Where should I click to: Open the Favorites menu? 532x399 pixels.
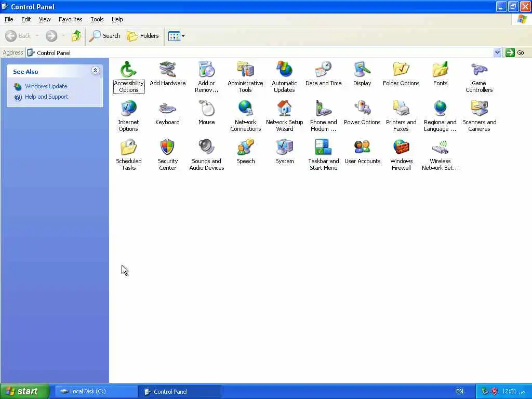pyautogui.click(x=70, y=19)
